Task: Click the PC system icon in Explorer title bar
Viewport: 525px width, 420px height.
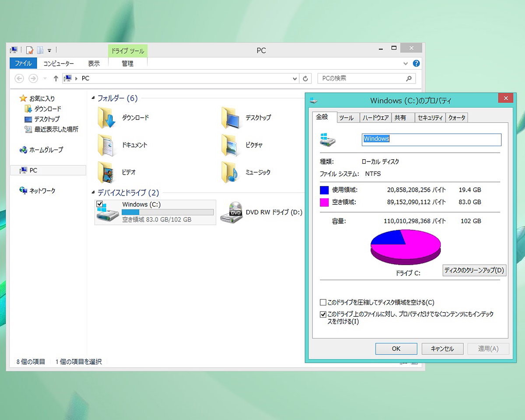Action: [x=14, y=50]
